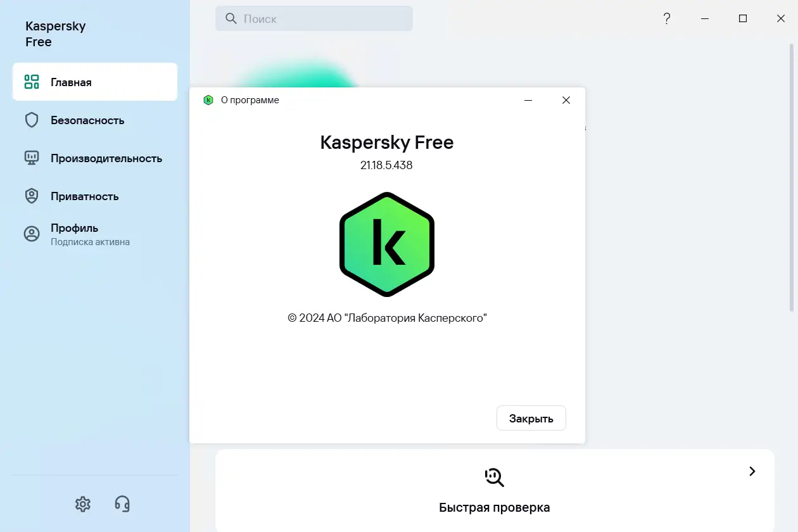Click the Быстрая проверка label

tap(494, 507)
